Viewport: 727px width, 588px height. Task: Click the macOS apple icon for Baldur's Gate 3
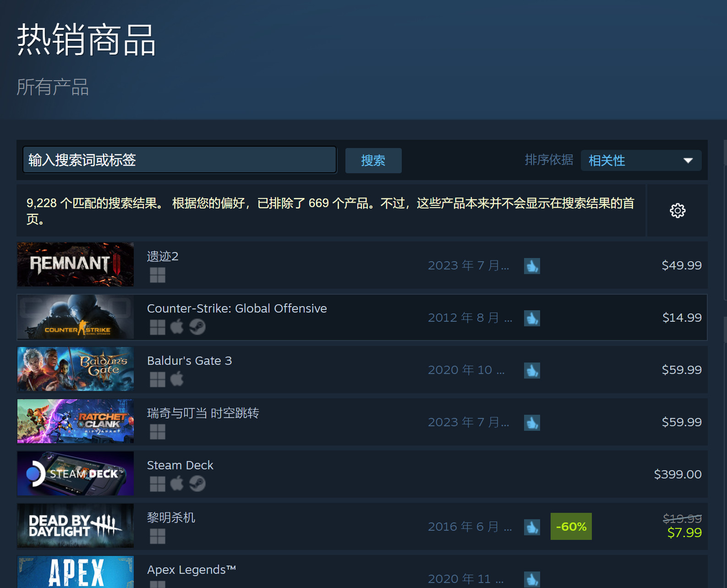tap(177, 379)
